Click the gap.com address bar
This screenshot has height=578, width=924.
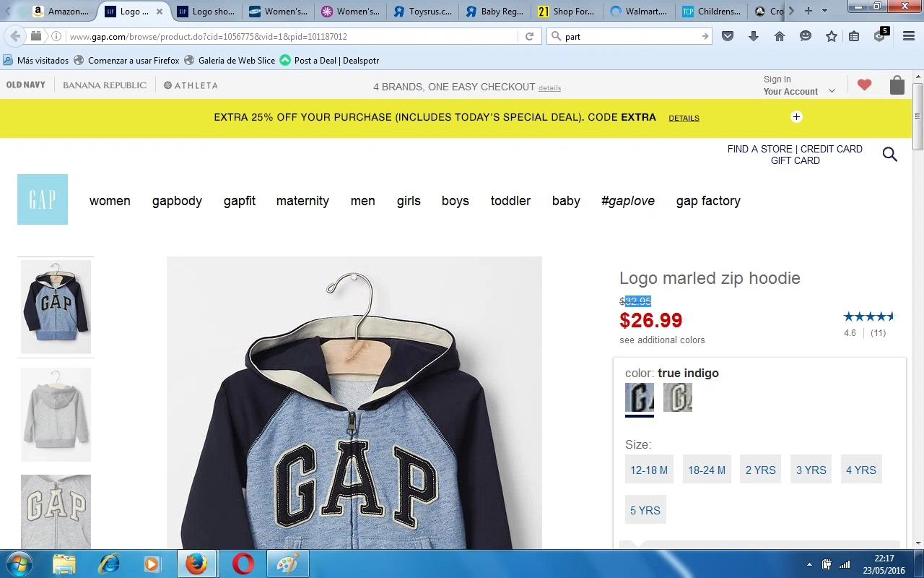[x=292, y=36]
